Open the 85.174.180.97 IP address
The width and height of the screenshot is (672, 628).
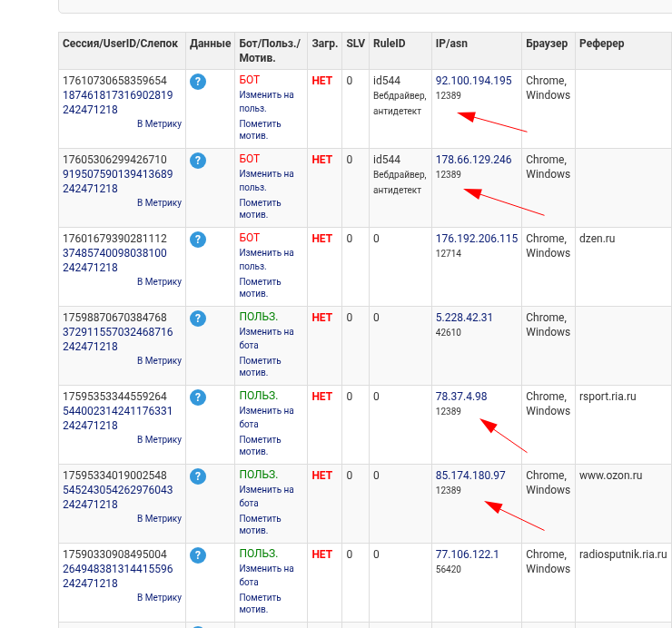pos(470,476)
